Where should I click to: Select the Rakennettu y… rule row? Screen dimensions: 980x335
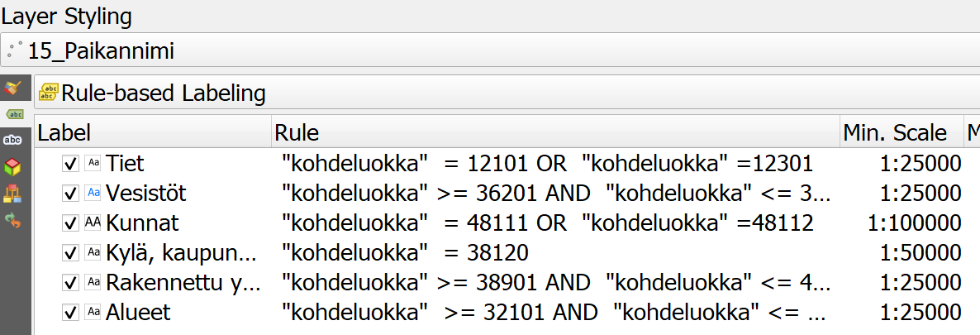[507, 282]
